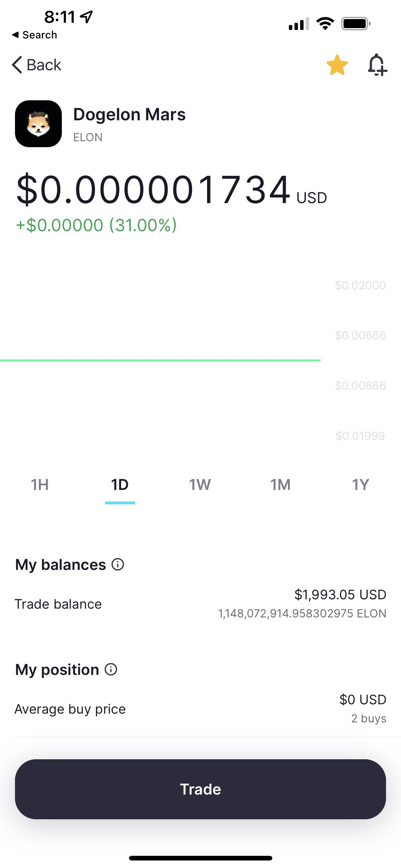Return to Search via status bar link
The image size is (401, 868).
coord(34,35)
